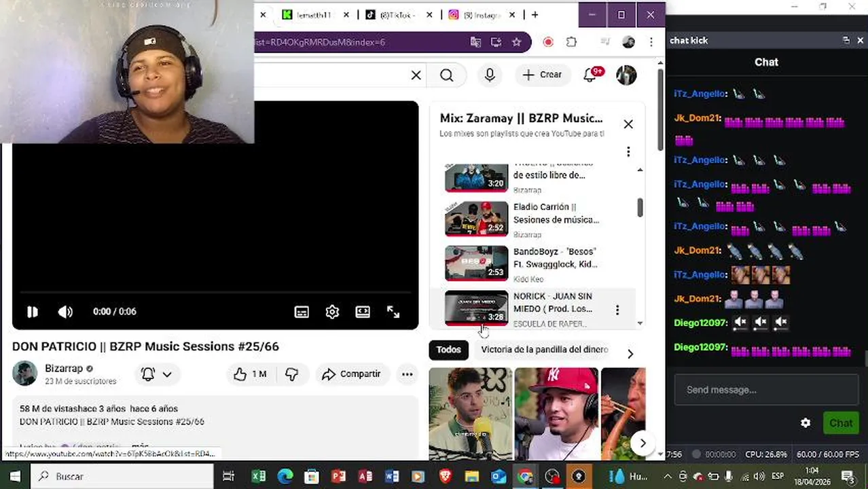Open Microsoft Edge from the taskbar
868x489 pixels.
285,476
